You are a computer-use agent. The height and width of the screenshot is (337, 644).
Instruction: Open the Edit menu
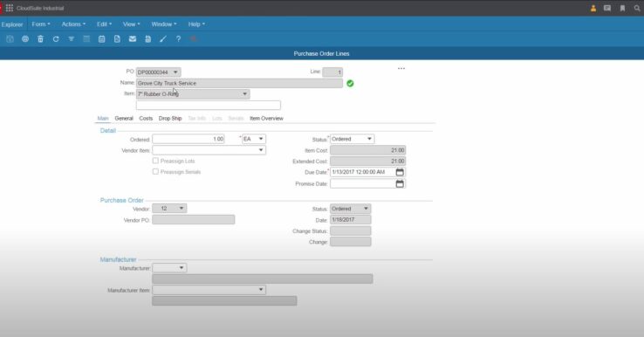tap(104, 24)
